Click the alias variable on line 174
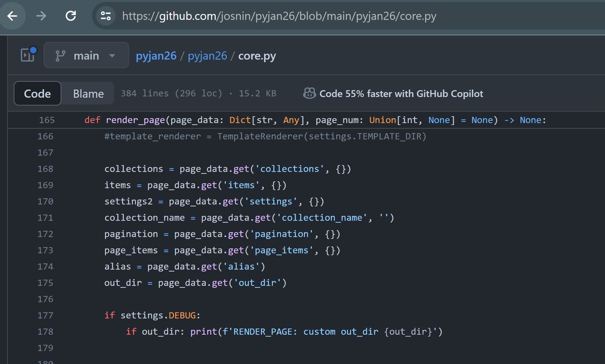 [x=118, y=267]
